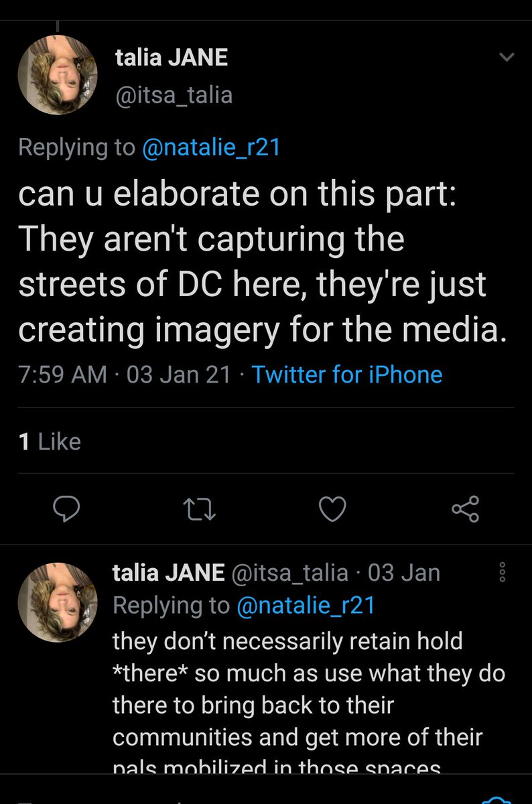Open @natalie_r21 mention in main tweet
Viewport: 532px width, 804px height.
[x=210, y=147]
